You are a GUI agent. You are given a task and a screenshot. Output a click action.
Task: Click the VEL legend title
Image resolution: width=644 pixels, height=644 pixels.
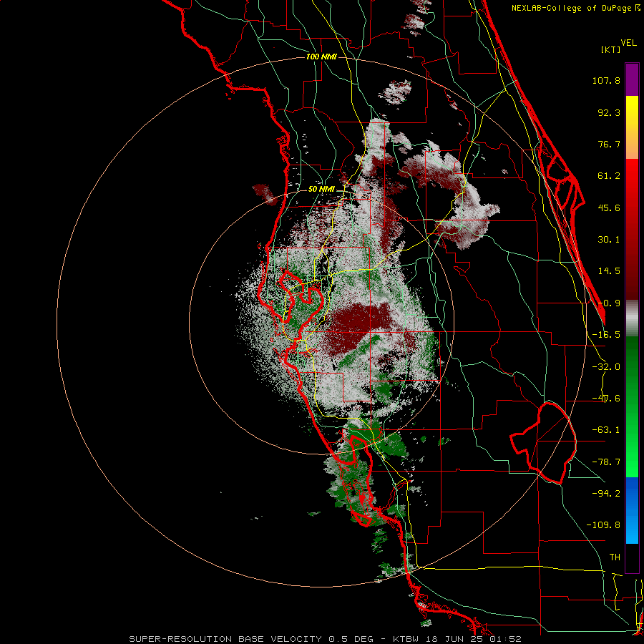click(x=628, y=43)
